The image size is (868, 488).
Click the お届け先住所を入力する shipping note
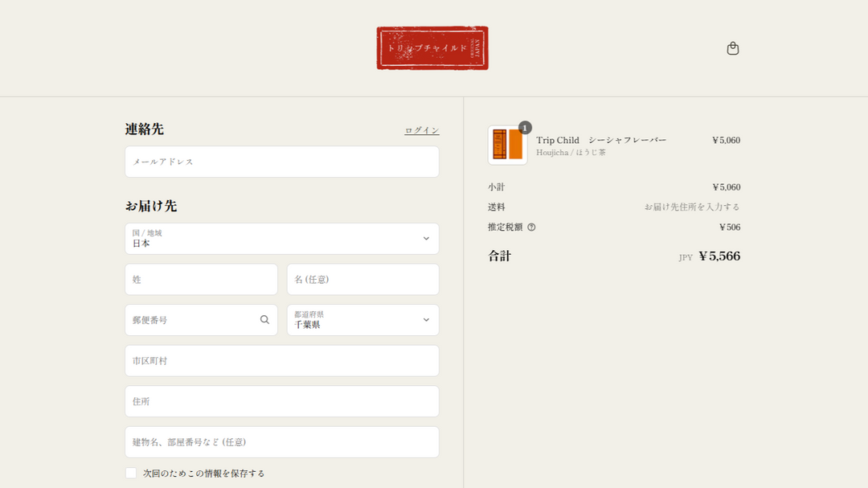[x=691, y=207]
